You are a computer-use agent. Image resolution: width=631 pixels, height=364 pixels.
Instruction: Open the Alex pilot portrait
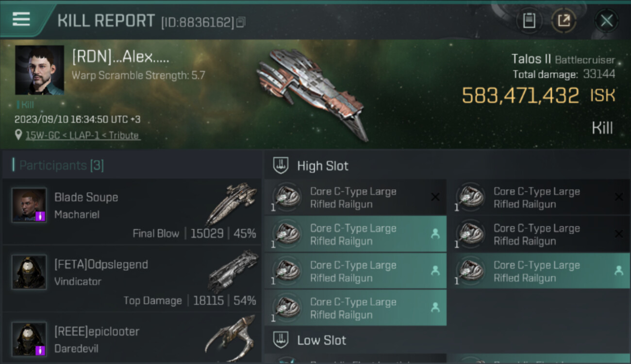click(x=39, y=70)
